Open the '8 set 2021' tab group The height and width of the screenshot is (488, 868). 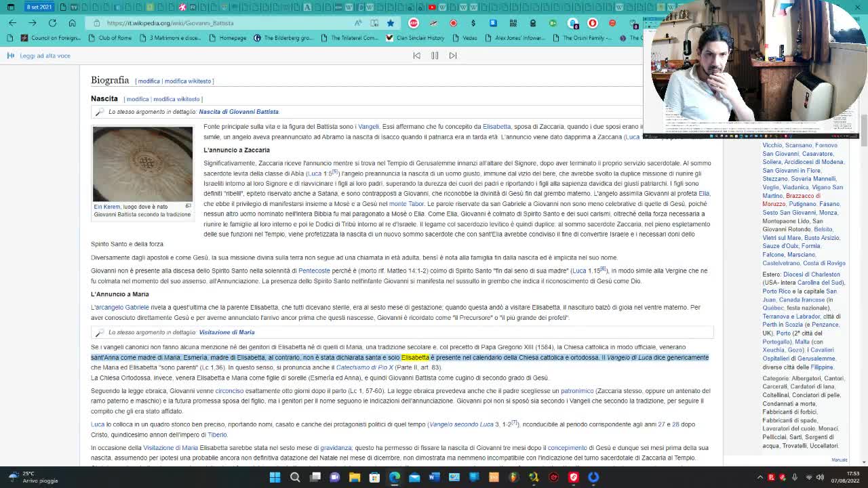[x=39, y=7]
